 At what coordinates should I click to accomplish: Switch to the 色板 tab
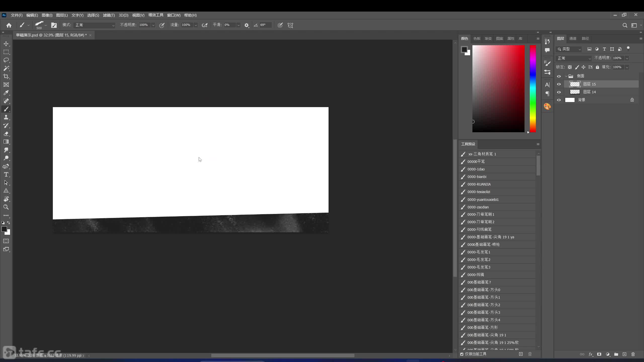point(477,38)
